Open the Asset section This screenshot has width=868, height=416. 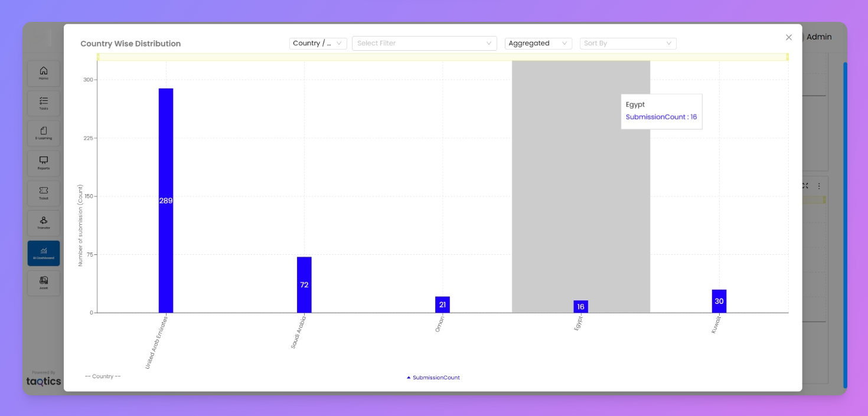pyautogui.click(x=44, y=283)
